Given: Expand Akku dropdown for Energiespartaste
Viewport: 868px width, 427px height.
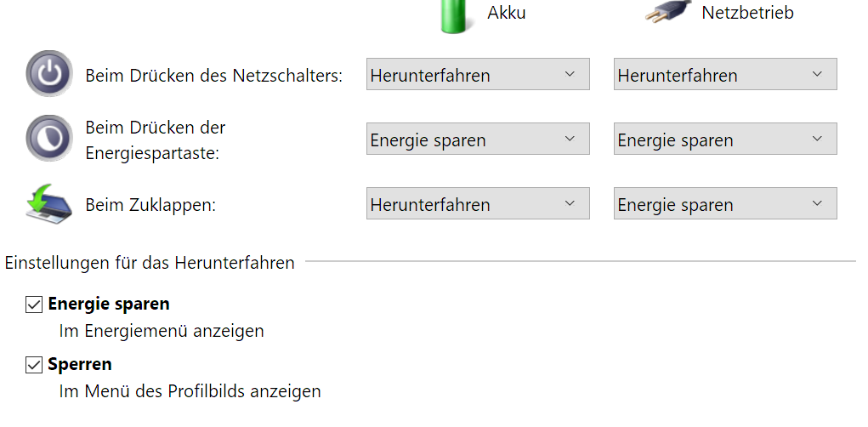Looking at the screenshot, I should (477, 139).
